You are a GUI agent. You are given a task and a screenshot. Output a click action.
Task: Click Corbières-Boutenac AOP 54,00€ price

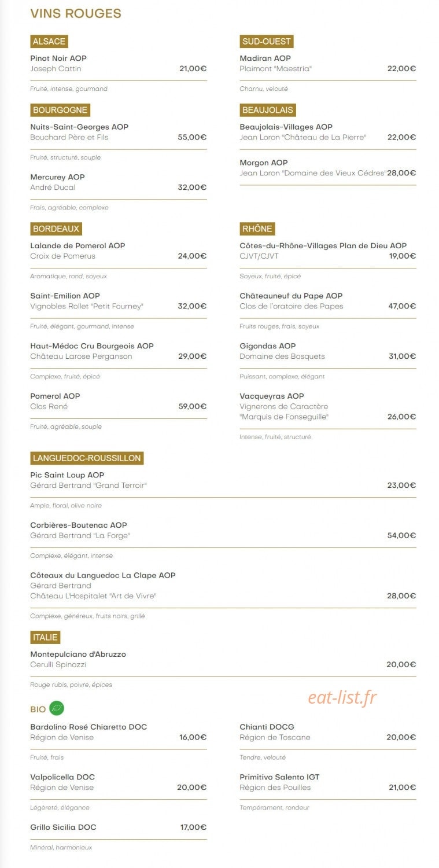pos(401,536)
